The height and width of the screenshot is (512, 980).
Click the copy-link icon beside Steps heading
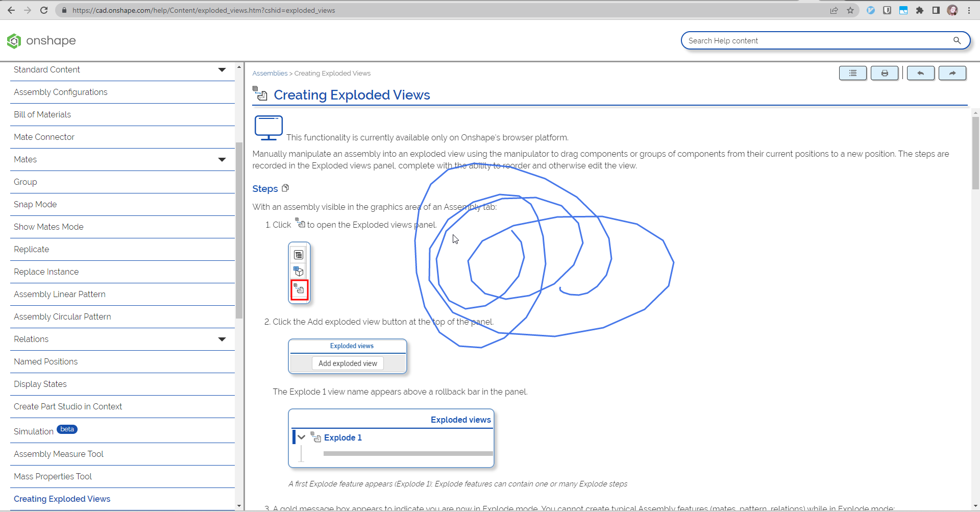tap(285, 188)
